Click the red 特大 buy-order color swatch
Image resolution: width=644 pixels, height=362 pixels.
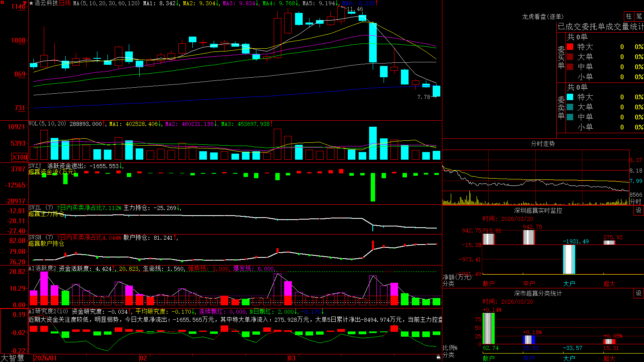point(570,47)
